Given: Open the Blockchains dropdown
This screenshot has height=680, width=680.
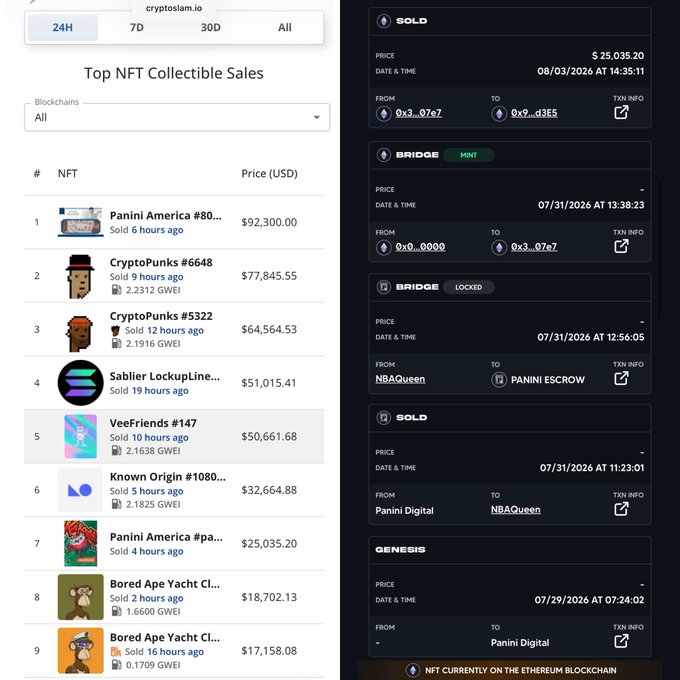Looking at the screenshot, I should point(177,117).
